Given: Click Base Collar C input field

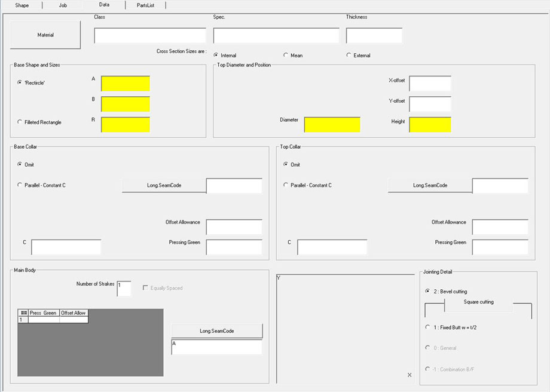Looking at the screenshot, I should (66, 247).
